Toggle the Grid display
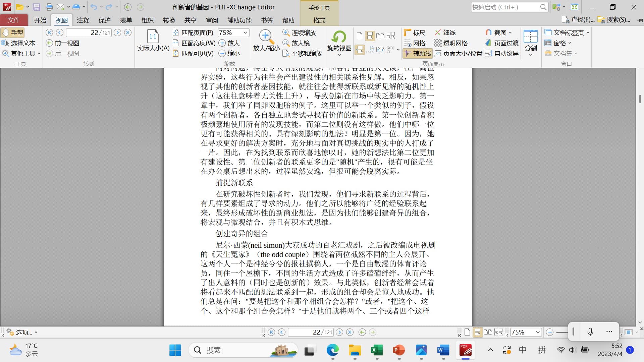Image resolution: width=644 pixels, height=362 pixels. pyautogui.click(x=415, y=43)
